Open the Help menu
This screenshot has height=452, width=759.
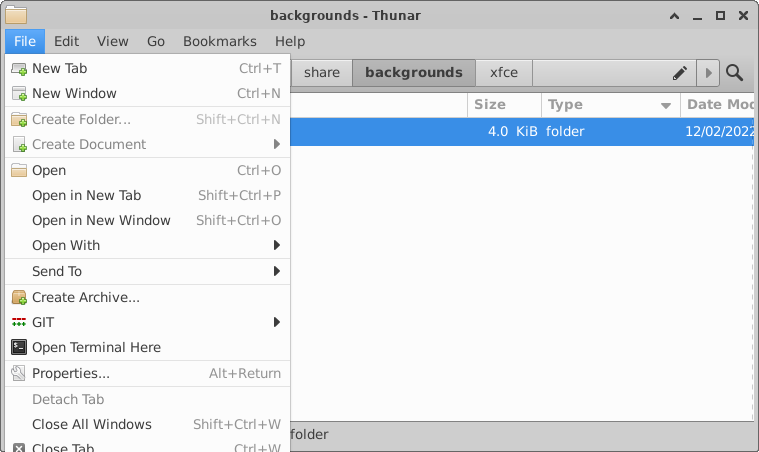click(290, 41)
